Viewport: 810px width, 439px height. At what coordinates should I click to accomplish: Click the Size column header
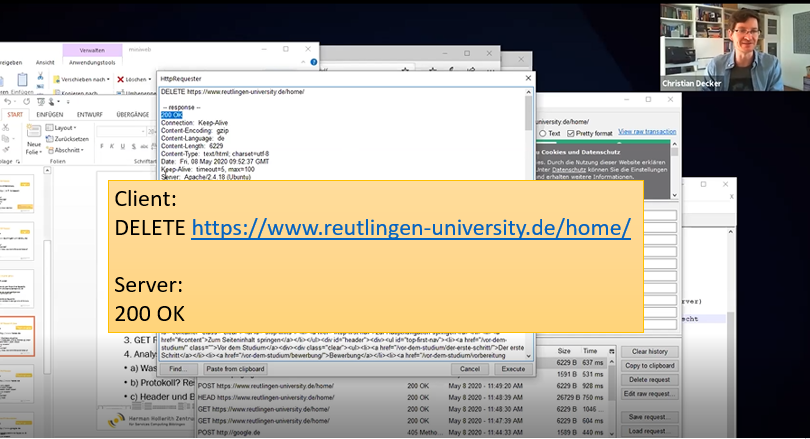(x=564, y=351)
